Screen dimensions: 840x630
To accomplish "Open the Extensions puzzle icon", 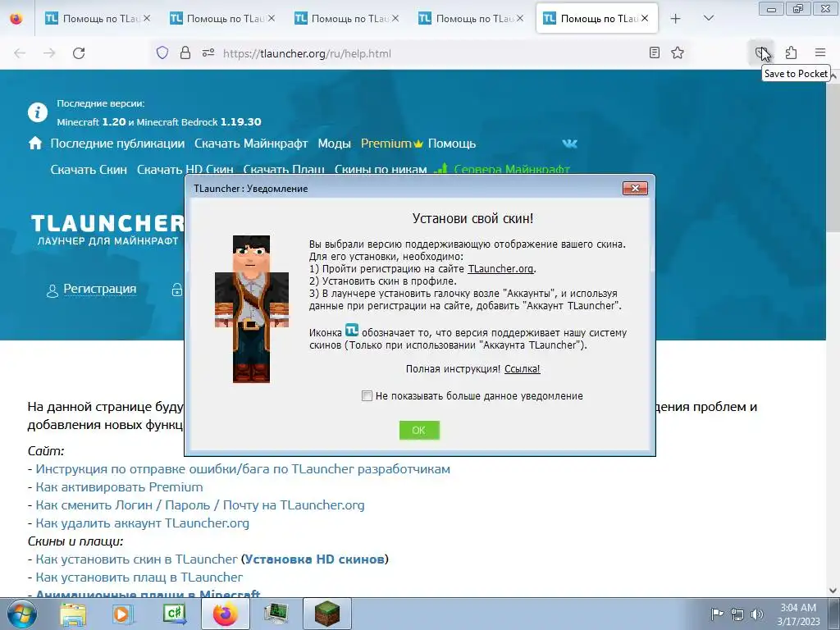I will [x=792, y=52].
